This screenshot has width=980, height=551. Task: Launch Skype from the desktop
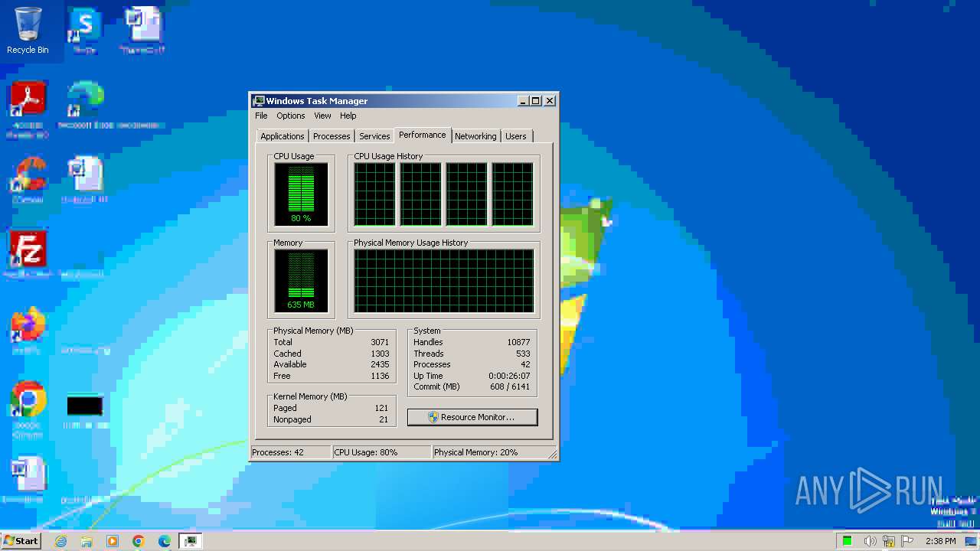[x=84, y=31]
